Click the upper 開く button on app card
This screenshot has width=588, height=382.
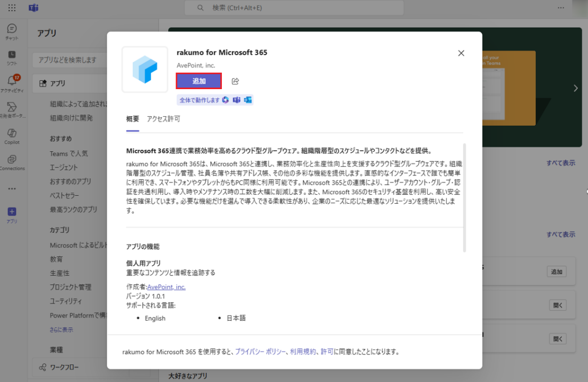pos(558,305)
